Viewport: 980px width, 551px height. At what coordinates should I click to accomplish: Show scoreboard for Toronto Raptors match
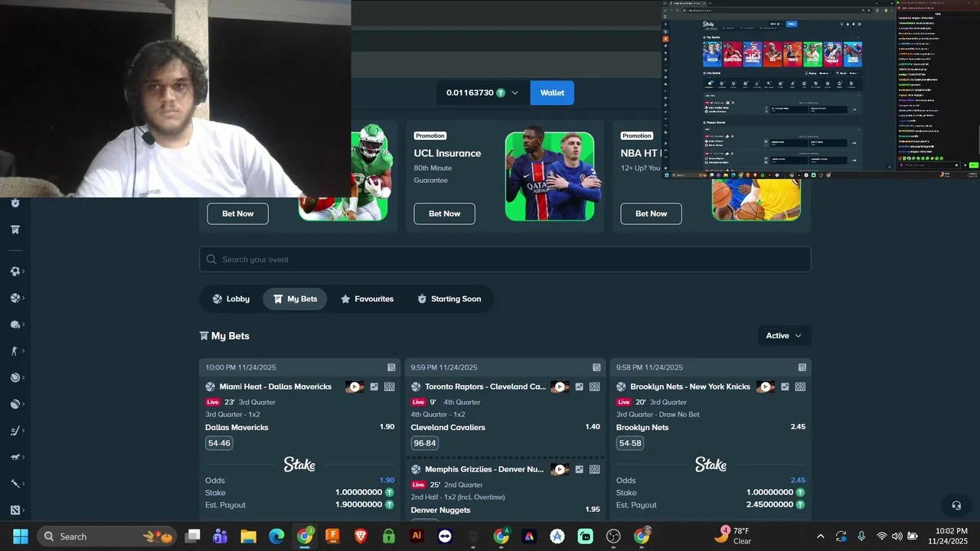[595, 387]
